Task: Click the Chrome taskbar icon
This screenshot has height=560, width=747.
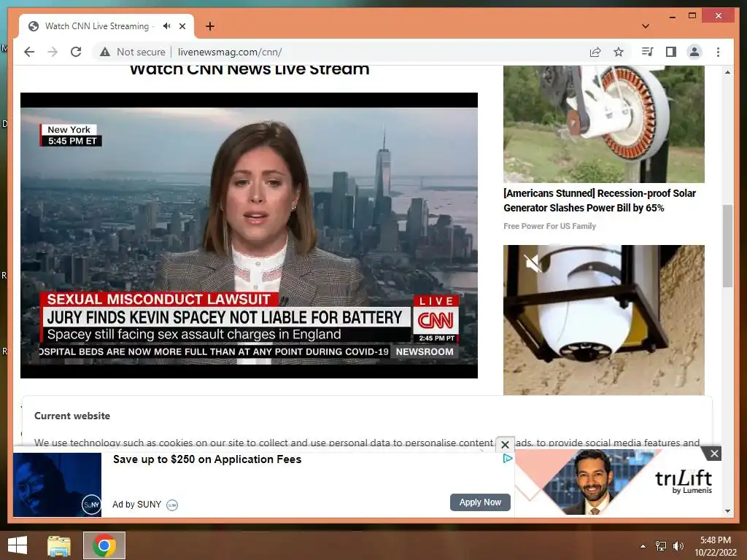Action: pyautogui.click(x=104, y=545)
